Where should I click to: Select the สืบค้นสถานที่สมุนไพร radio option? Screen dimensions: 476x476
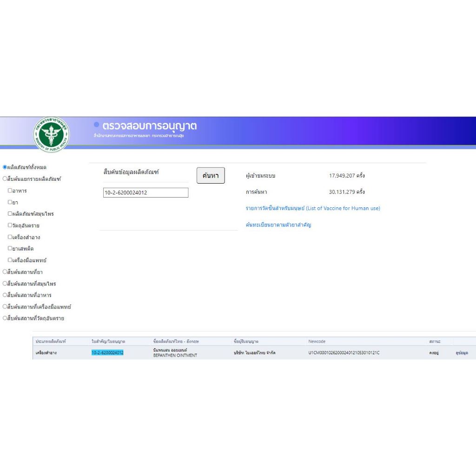point(5,284)
